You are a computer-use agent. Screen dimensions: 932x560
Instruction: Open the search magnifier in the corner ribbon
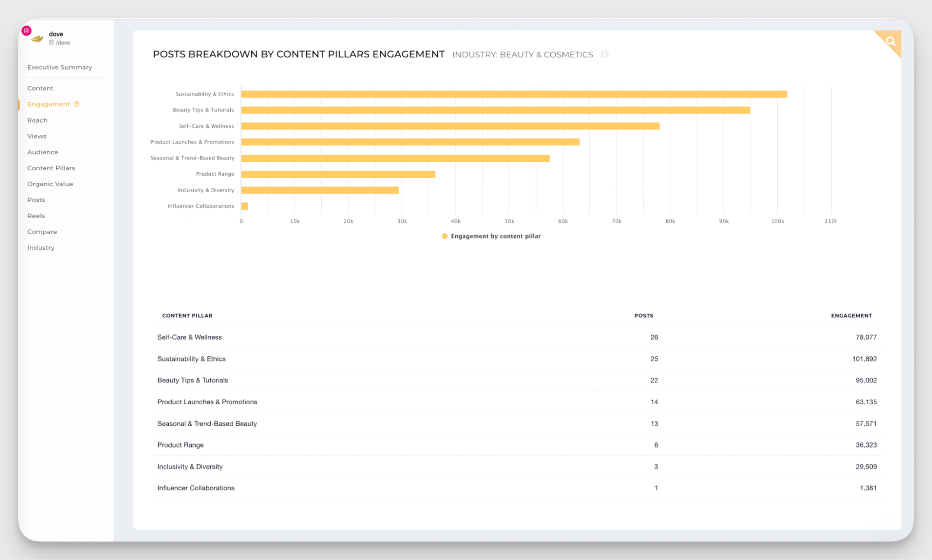pos(891,41)
